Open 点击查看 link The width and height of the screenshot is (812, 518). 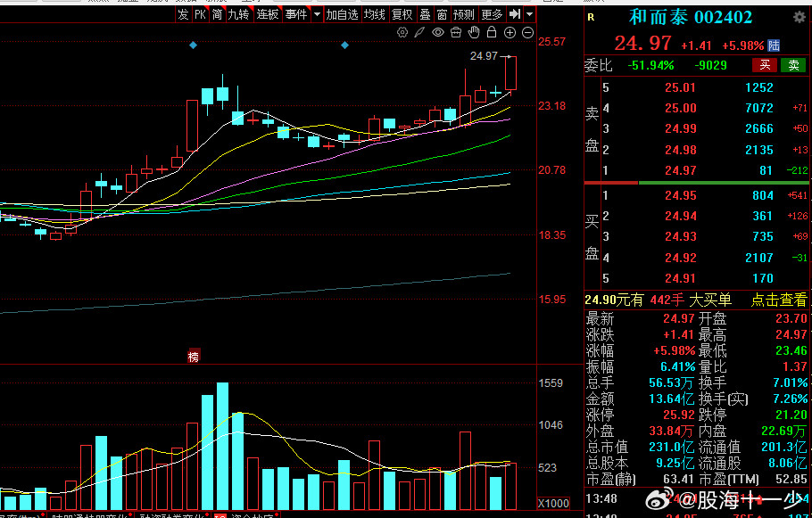pyautogui.click(x=779, y=300)
